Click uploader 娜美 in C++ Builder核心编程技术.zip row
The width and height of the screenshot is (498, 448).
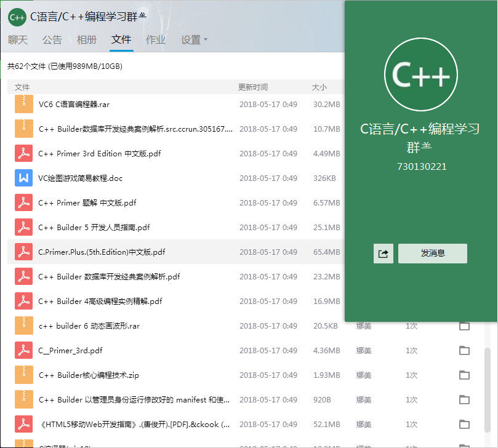(x=364, y=375)
